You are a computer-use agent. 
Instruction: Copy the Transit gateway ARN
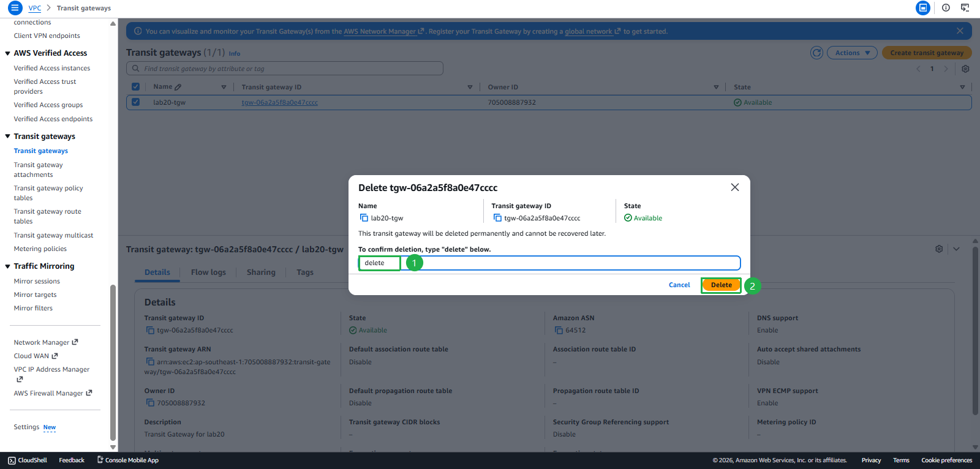tap(150, 362)
